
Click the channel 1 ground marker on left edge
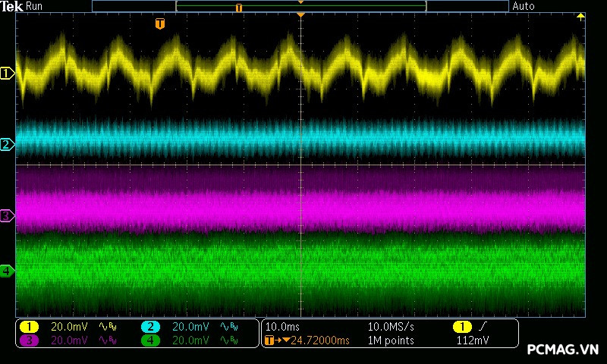tap(7, 74)
